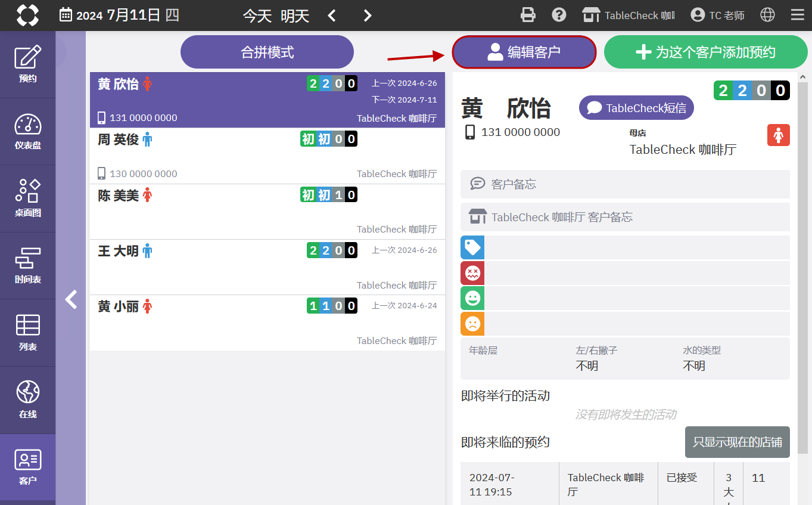The image size is (812, 505).
Task: Click the red dizzy face icon
Action: pyautogui.click(x=472, y=273)
